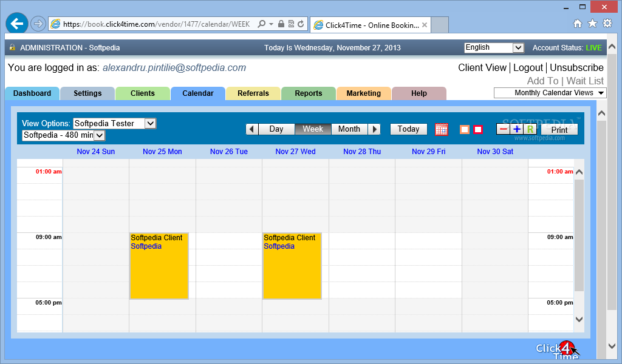Click the compatibility view icon in address bar
This screenshot has width=622, height=364.
[x=291, y=24]
